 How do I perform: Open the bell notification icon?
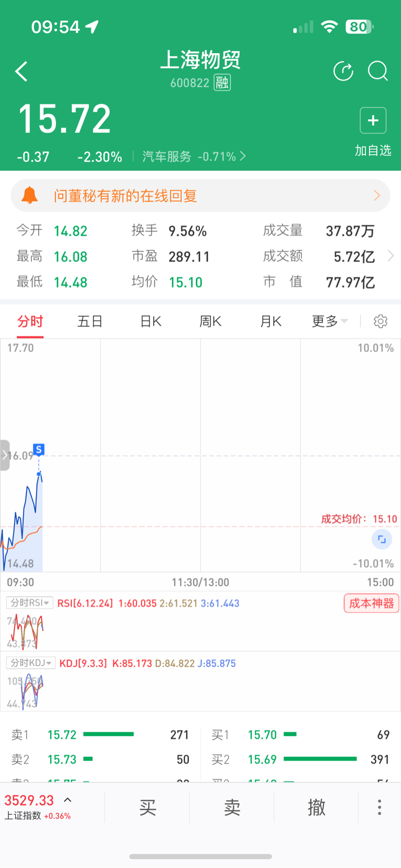click(x=29, y=195)
